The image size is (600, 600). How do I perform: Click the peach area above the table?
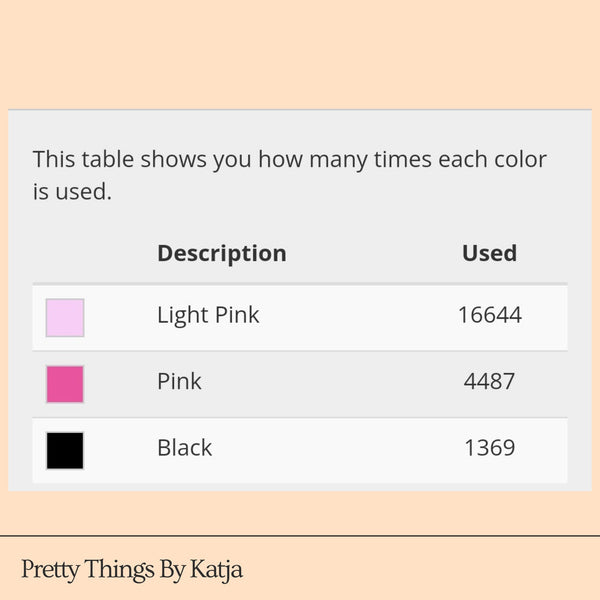300,55
